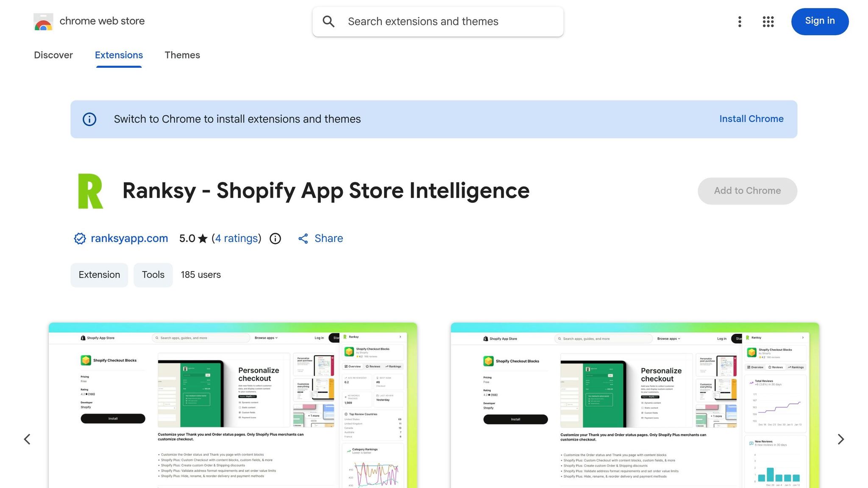Open the ranksyapp.com developer link
This screenshot has height=488, width=868.
point(129,238)
